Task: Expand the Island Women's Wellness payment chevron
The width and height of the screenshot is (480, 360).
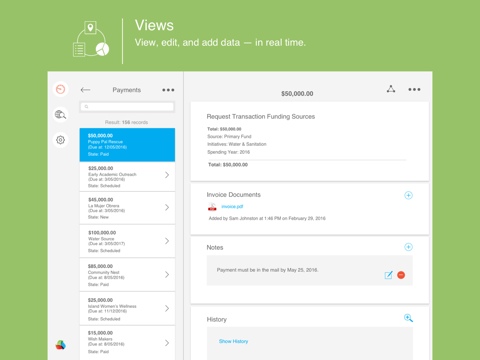Action: click(167, 308)
